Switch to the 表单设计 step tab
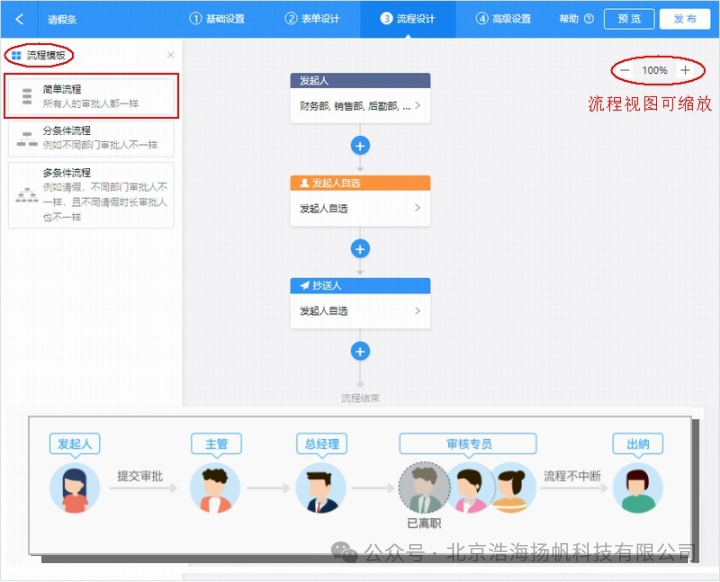Image resolution: width=720 pixels, height=582 pixels. tap(312, 19)
